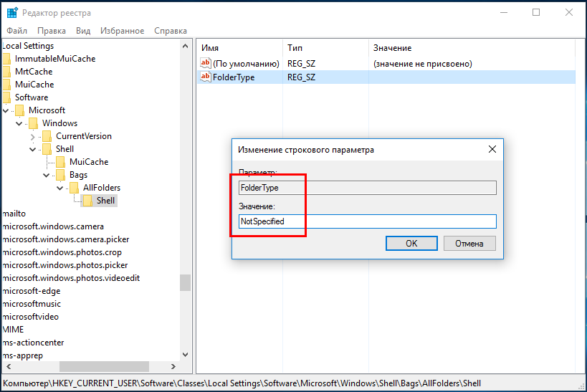Screen dimensions: 587x392
Task: Click the Microsoft folder icon
Action: 20,110
